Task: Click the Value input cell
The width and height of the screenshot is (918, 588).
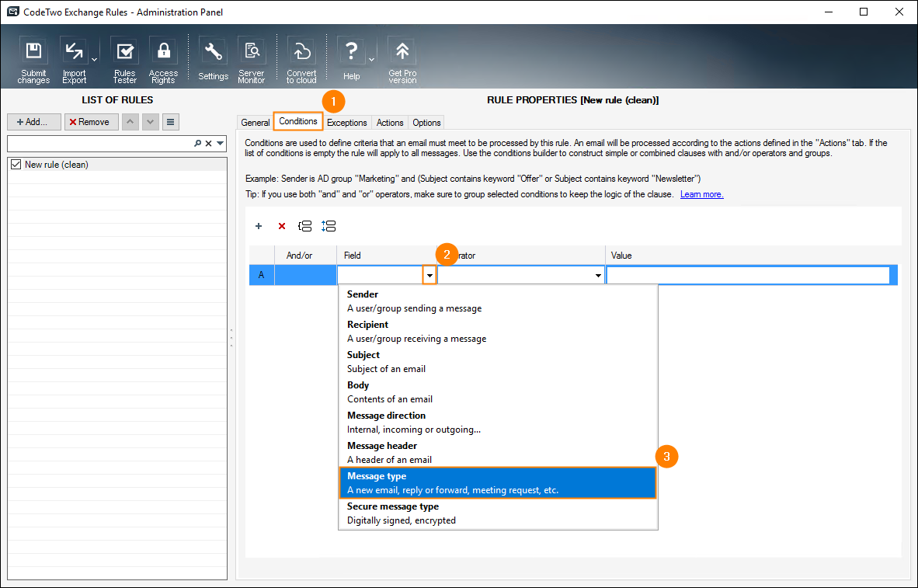Action: pyautogui.click(x=748, y=275)
